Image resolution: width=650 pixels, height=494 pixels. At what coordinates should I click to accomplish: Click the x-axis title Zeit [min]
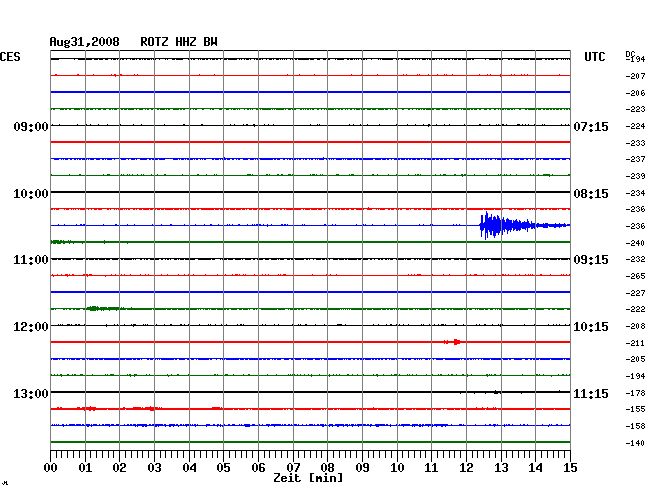(308, 478)
